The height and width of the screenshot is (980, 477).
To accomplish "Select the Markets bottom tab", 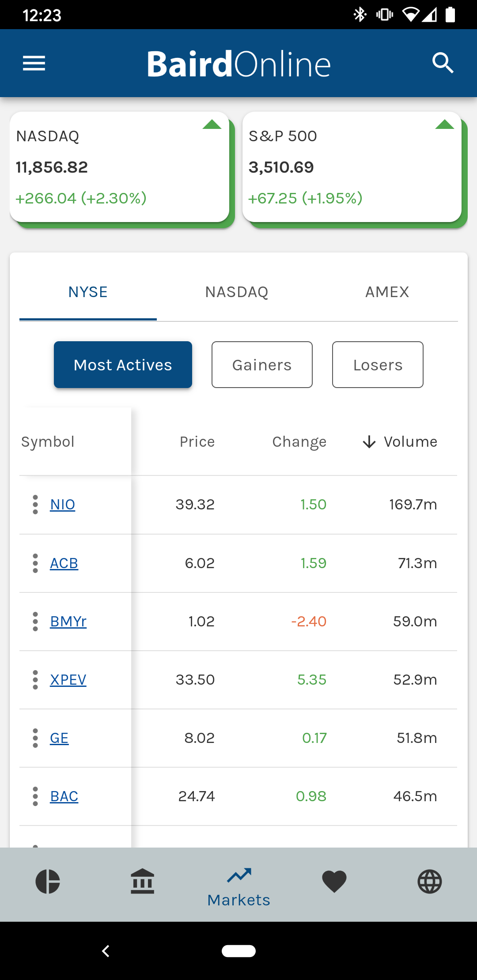I will (x=239, y=887).
